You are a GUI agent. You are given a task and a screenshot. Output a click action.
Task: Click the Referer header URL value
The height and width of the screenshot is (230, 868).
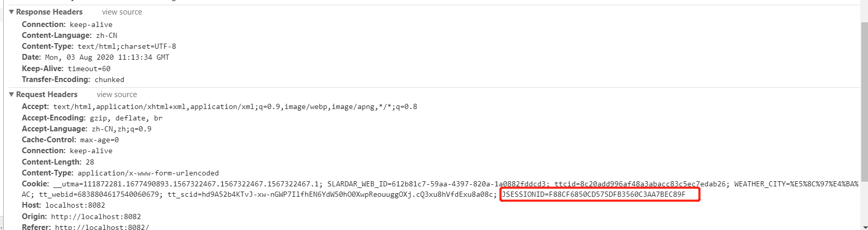[x=102, y=227]
